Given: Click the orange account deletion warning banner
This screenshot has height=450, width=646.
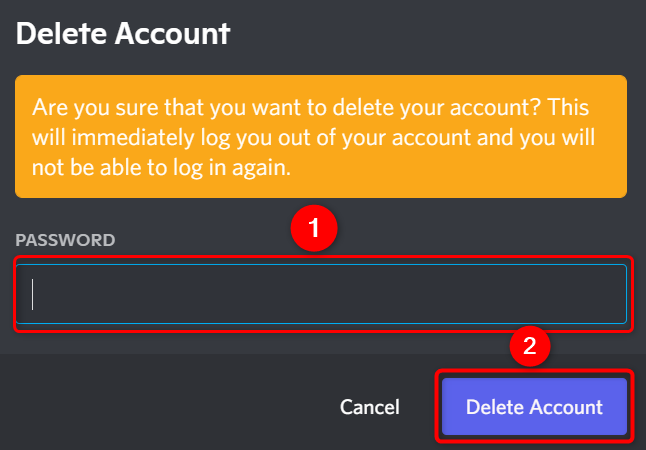Looking at the screenshot, I should [320, 137].
